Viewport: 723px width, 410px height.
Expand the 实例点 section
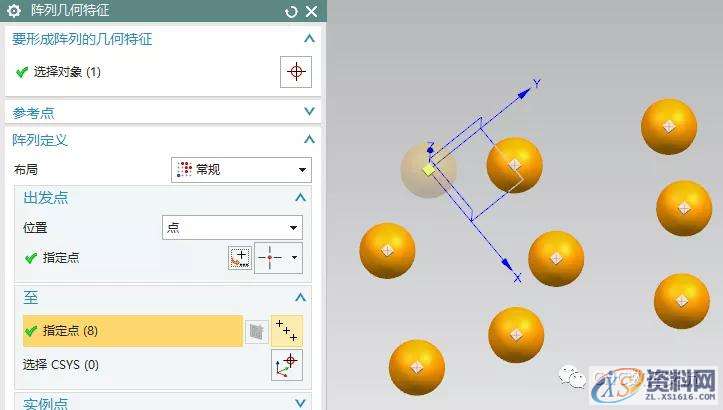[301, 402]
